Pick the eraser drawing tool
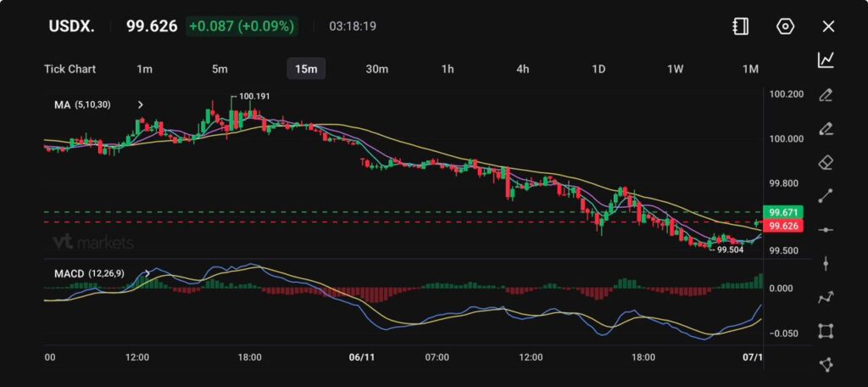Screen dimensions: 868x387 click(x=826, y=161)
